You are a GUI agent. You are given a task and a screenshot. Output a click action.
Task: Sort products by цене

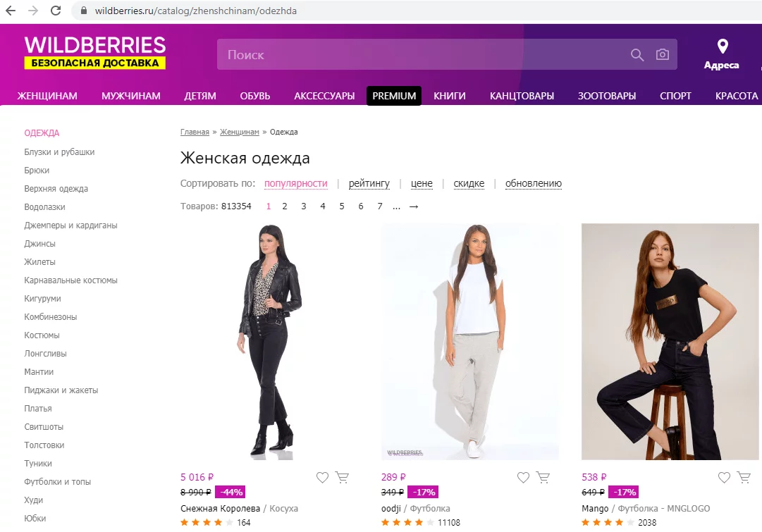[422, 183]
